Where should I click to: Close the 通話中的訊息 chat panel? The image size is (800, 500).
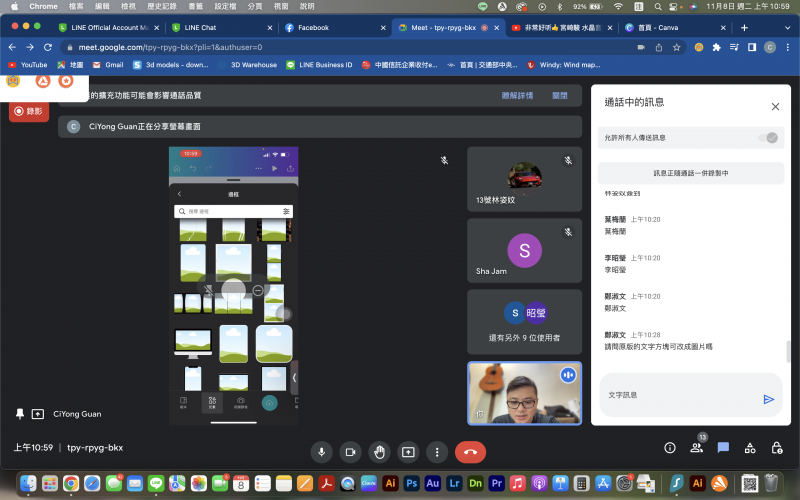coord(775,106)
